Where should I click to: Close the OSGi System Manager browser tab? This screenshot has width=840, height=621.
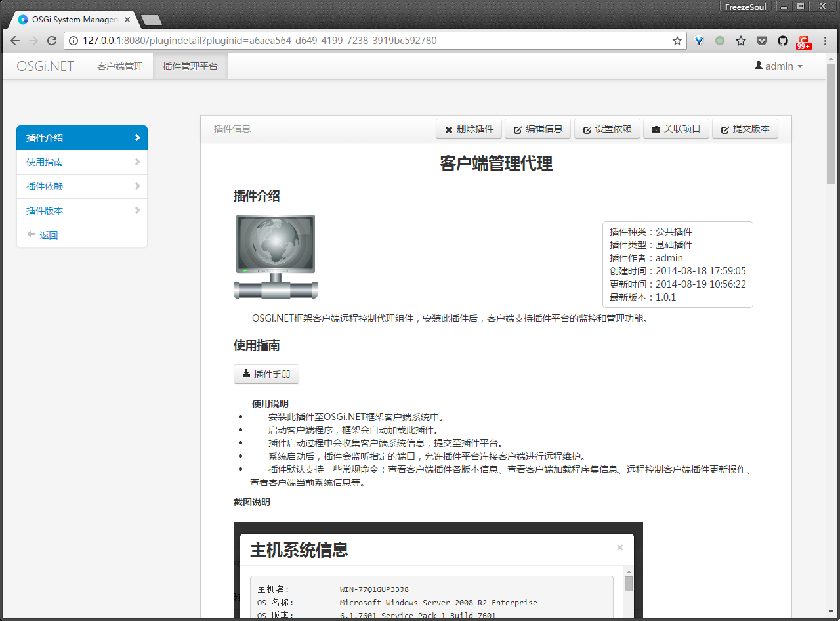(128, 20)
